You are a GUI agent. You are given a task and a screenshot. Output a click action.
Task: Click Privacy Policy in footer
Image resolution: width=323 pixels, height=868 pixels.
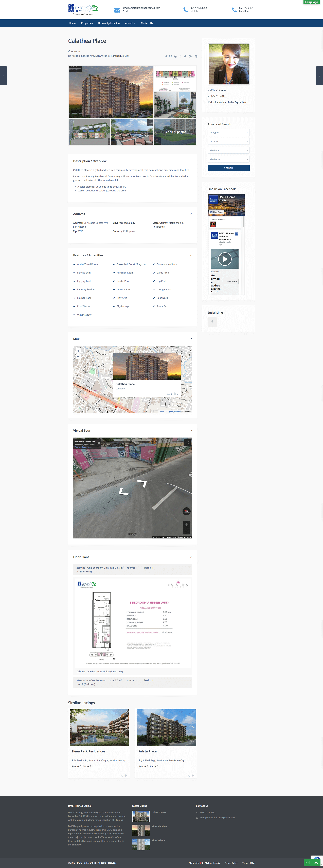(x=231, y=863)
